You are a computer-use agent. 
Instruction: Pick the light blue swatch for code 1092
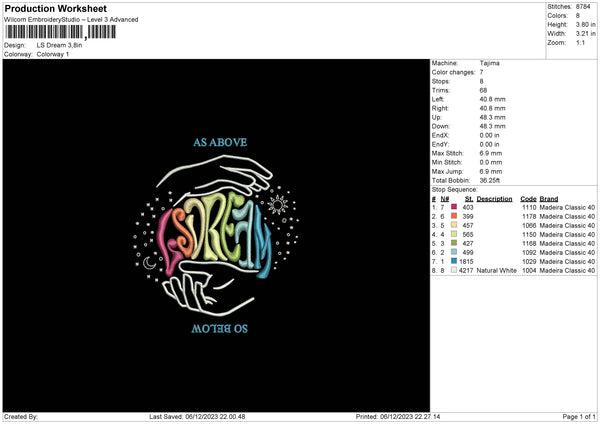[454, 252]
